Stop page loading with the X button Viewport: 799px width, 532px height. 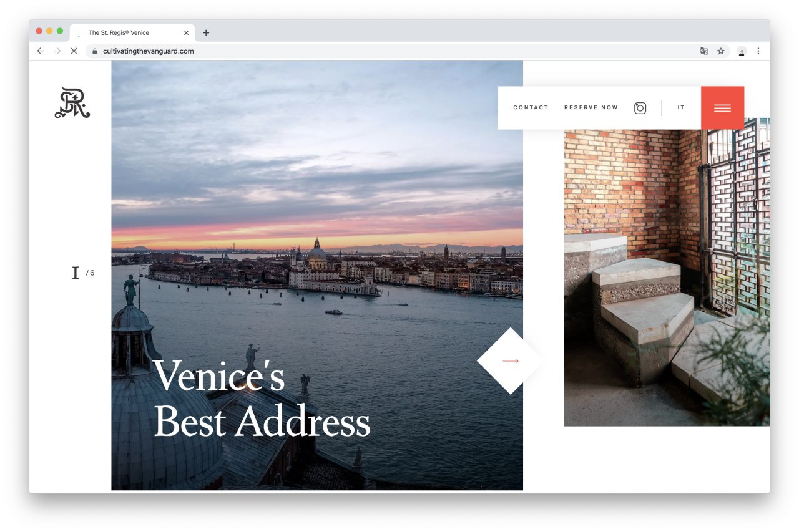[74, 51]
